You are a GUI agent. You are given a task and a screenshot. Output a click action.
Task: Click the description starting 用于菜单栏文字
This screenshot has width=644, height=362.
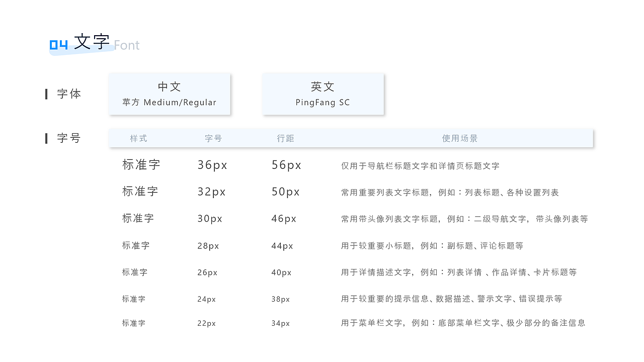tap(463, 323)
